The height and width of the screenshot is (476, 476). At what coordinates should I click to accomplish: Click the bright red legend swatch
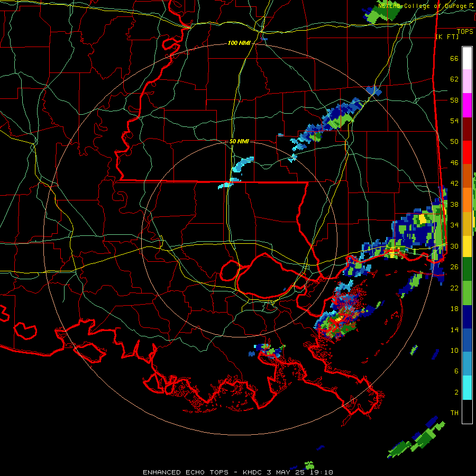pyautogui.click(x=467, y=152)
